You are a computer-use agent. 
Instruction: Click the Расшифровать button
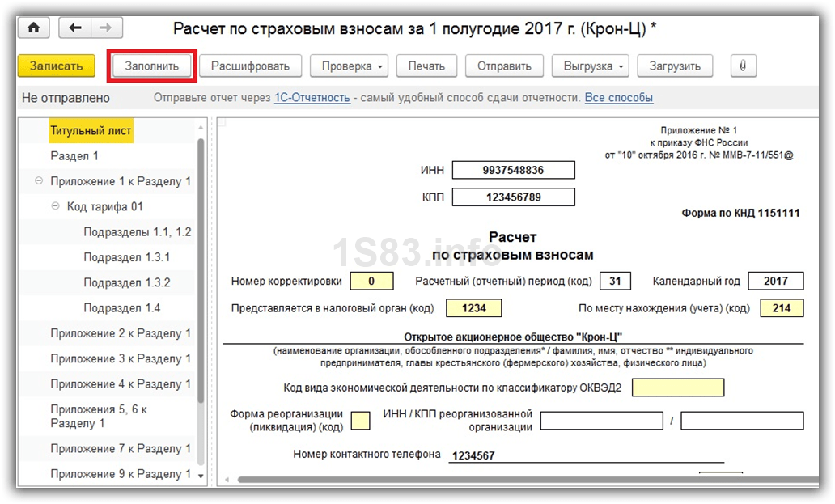point(250,66)
